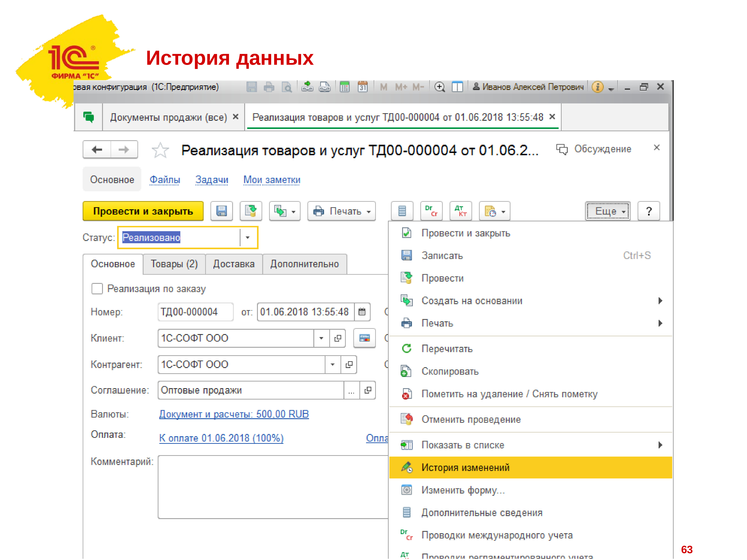Select Скопировать in the Еще menu
Screen dimensions: 747x560
click(530, 372)
